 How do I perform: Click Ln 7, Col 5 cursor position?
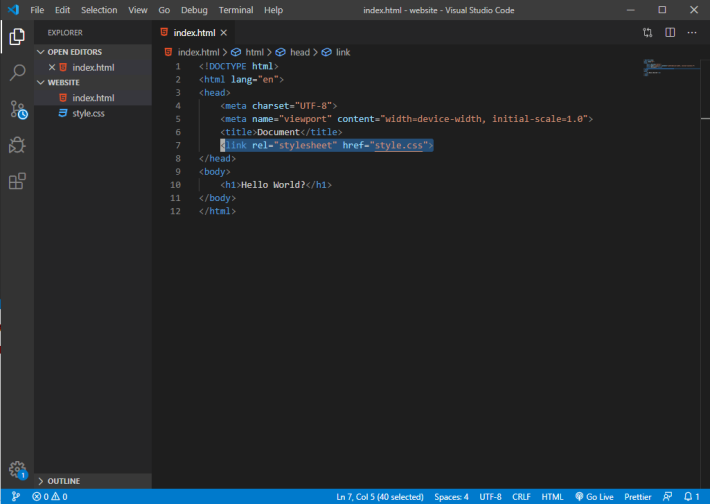tap(380, 497)
